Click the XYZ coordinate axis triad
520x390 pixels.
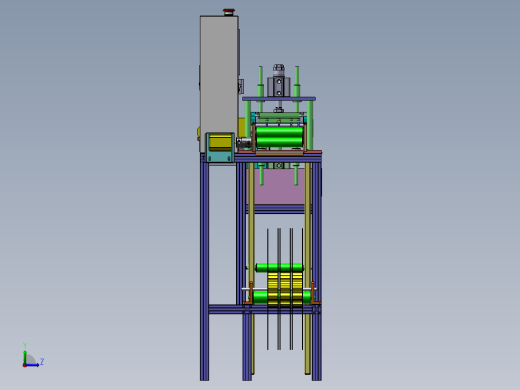pyautogui.click(x=32, y=355)
